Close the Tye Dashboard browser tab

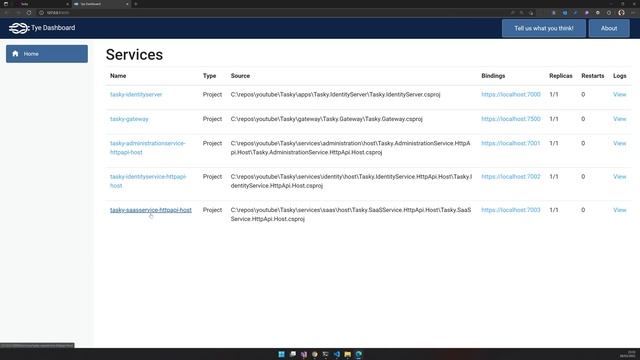coord(127,4)
